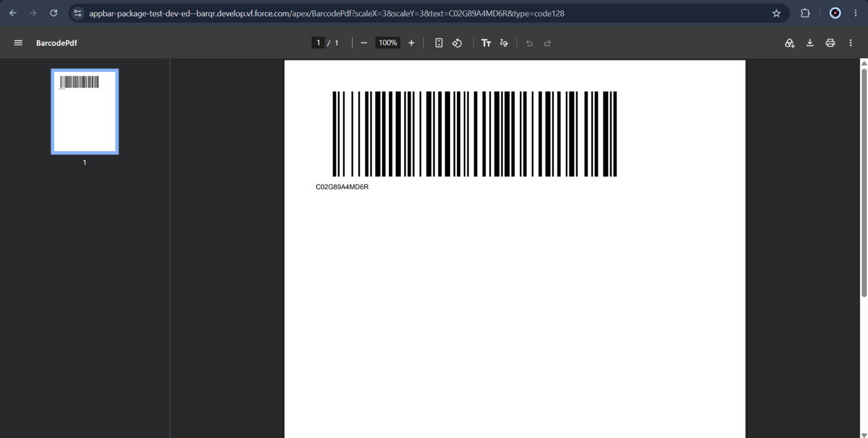Print the barcode PDF

[x=830, y=43]
